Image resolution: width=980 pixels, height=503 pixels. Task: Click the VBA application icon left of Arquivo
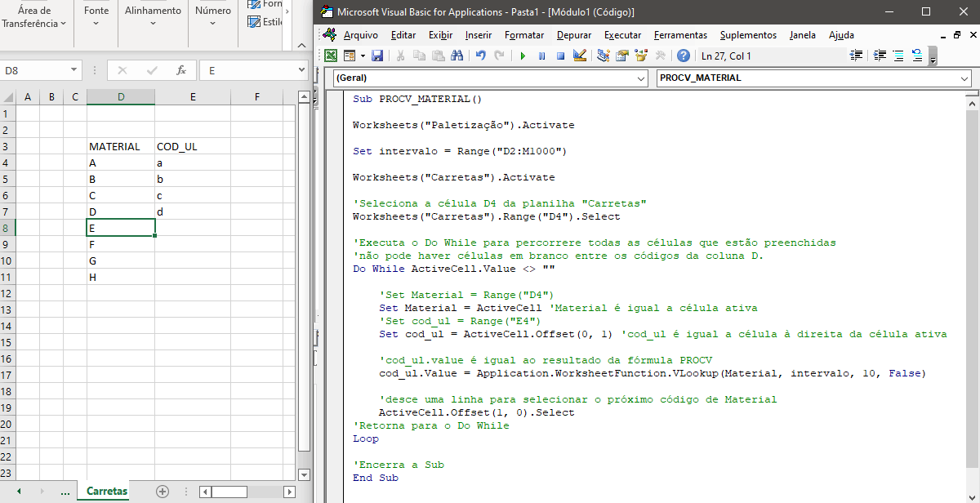tap(330, 34)
